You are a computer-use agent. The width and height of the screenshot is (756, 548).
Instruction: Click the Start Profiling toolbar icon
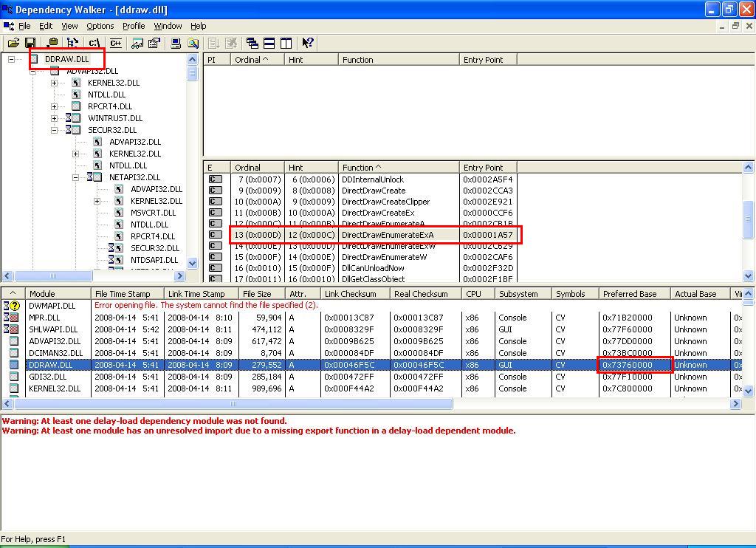(x=214, y=43)
